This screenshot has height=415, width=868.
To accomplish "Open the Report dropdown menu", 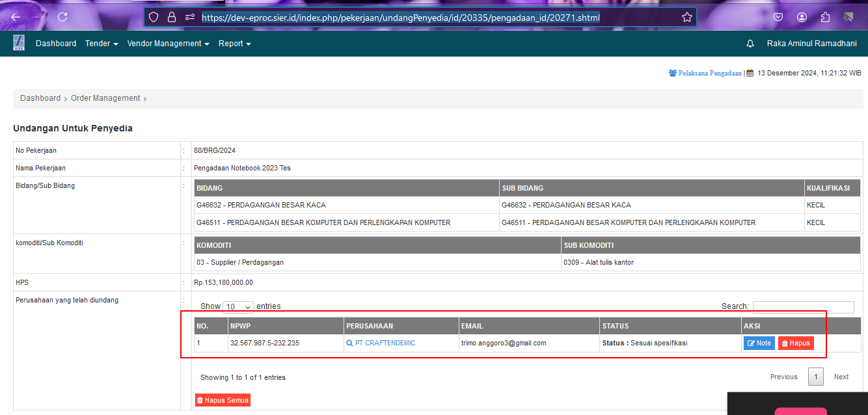I will (234, 44).
